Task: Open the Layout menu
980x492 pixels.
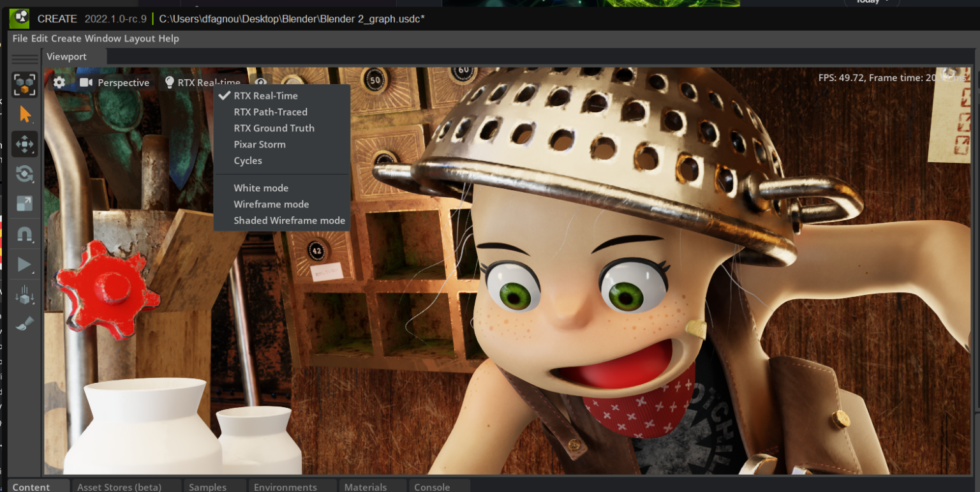Action: 140,38
